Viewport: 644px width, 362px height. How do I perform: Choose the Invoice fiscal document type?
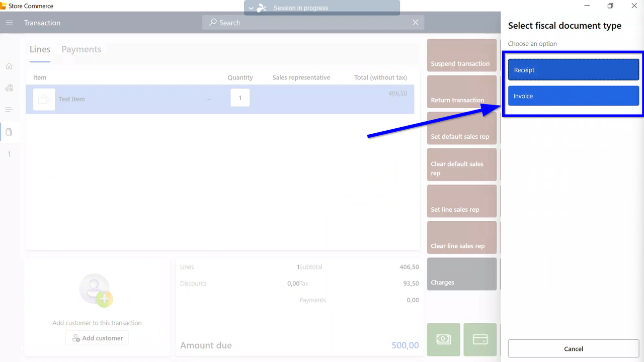coord(574,96)
